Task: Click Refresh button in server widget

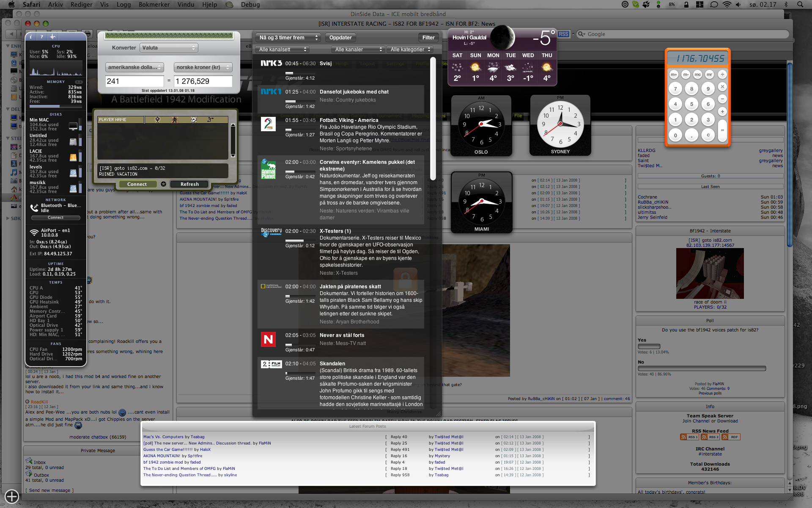Action: click(189, 184)
